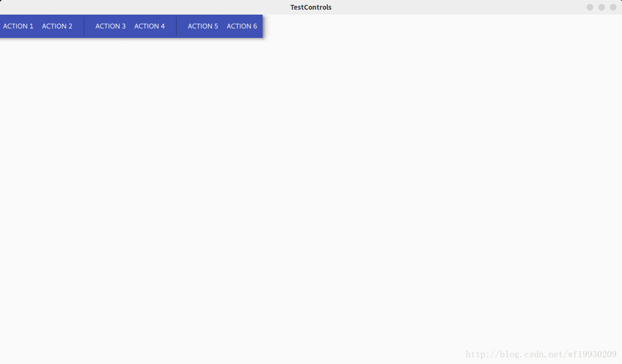Maximize the TestControls window
Viewport: 622px width, 364px height.
click(x=602, y=7)
